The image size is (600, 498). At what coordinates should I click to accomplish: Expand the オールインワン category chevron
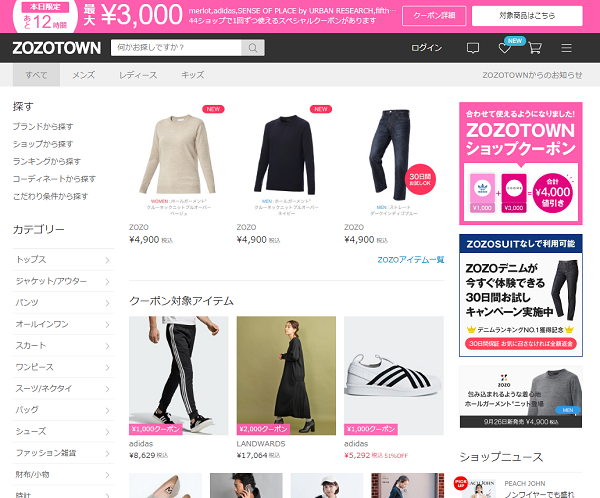point(108,324)
